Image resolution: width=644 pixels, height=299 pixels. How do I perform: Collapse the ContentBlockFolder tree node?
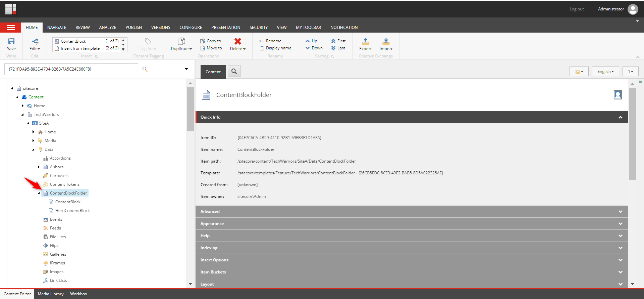(x=39, y=193)
